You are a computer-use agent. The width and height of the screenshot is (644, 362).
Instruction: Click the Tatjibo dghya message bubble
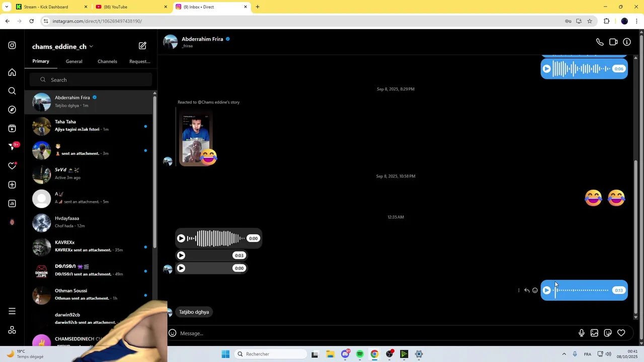(194, 312)
